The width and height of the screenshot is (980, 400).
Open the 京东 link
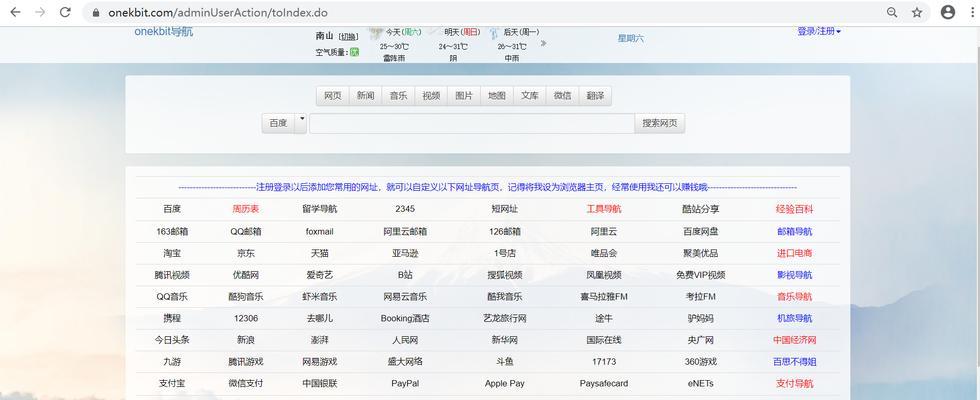point(246,253)
